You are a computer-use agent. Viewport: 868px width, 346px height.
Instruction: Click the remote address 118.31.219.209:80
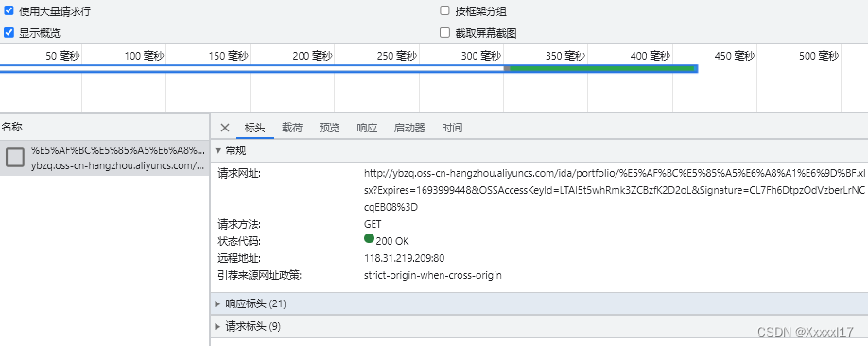pyautogui.click(x=404, y=258)
